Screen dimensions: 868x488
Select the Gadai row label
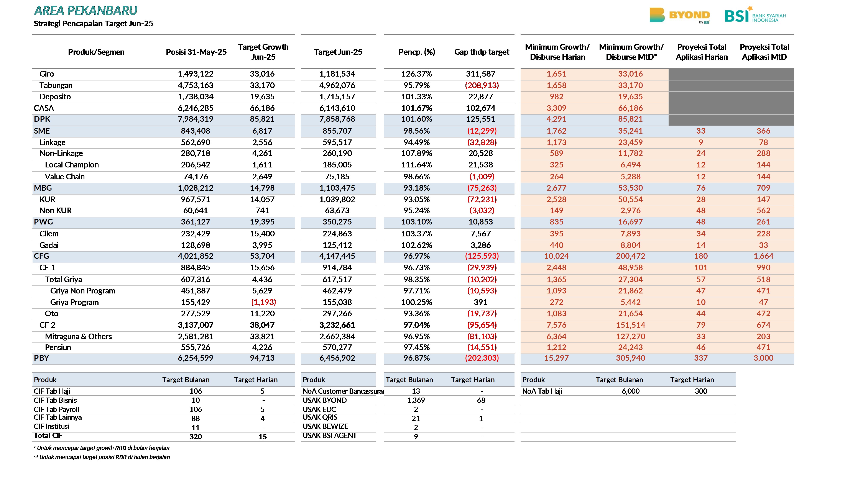tap(49, 245)
